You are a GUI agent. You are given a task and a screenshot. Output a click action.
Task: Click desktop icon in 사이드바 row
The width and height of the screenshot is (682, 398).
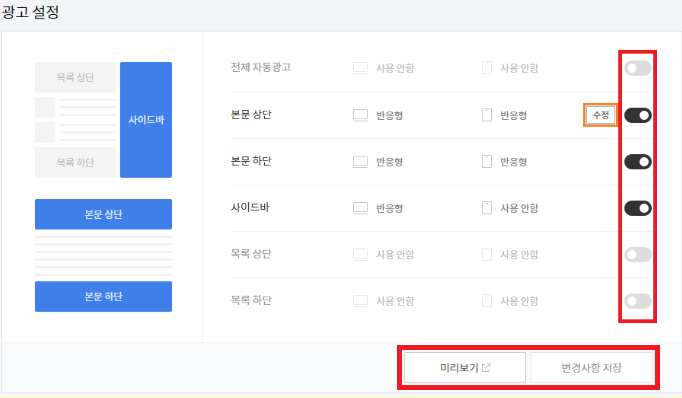tap(360, 208)
